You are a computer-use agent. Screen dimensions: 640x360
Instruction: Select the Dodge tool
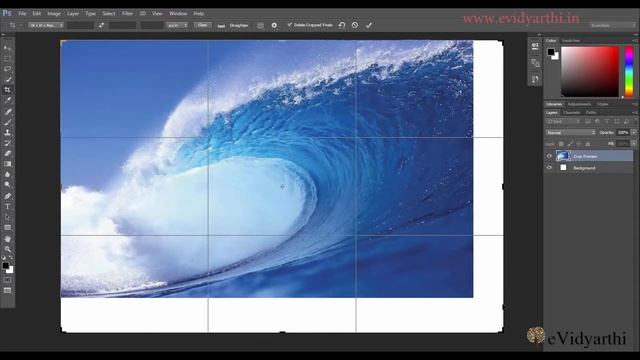[7, 185]
